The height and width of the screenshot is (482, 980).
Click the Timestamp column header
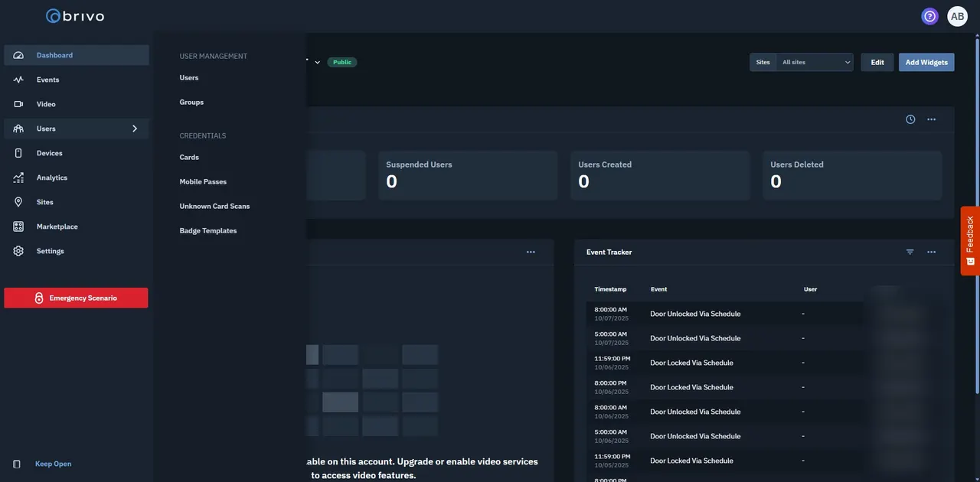point(610,289)
